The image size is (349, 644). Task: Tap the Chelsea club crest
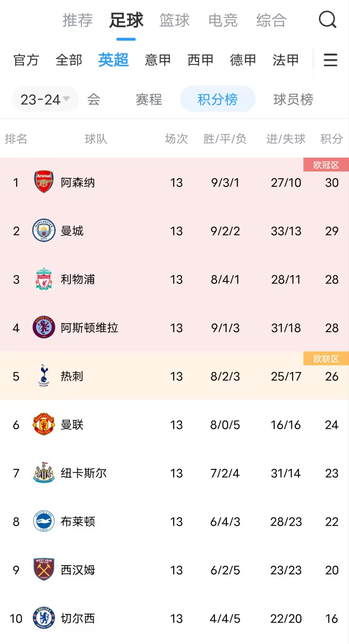(x=44, y=618)
